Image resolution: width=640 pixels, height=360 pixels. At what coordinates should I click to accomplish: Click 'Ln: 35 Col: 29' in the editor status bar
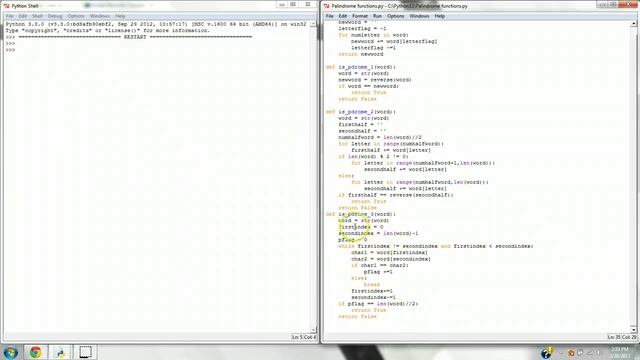(x=622, y=337)
